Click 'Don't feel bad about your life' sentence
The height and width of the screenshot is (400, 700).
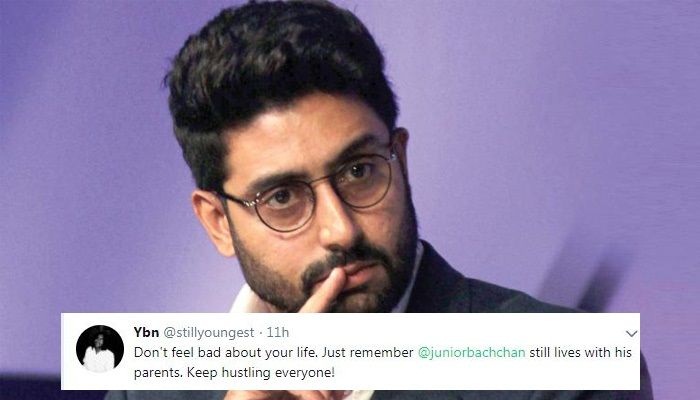coord(226,352)
